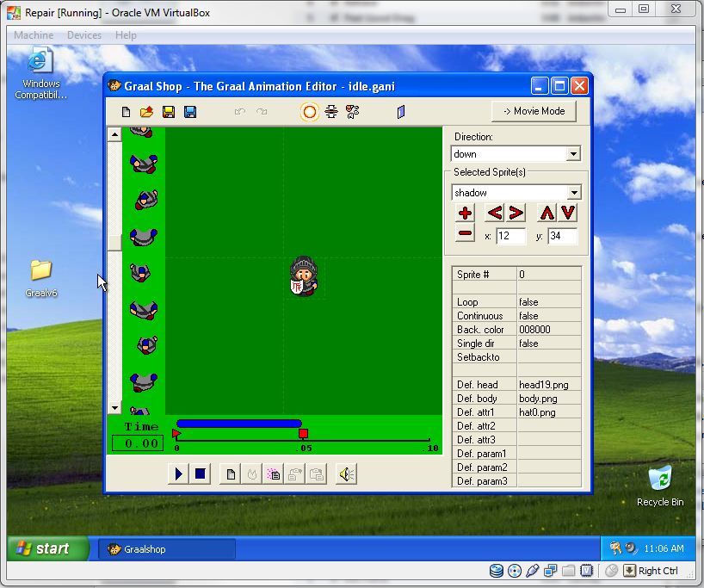Click the speaker sound icon below timeline
The image size is (704, 588).
(346, 473)
